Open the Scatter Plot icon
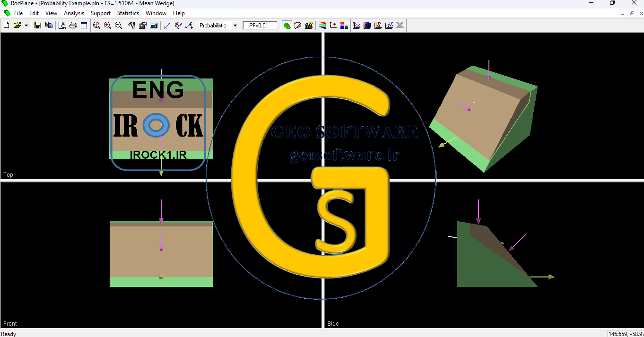Image resolution: width=644 pixels, height=337 pixels. click(389, 25)
